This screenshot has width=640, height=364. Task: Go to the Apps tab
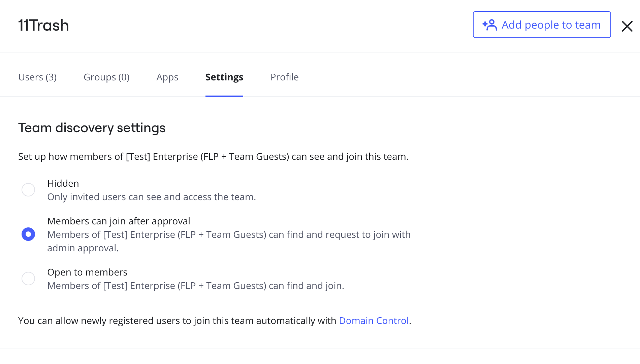pos(167,77)
